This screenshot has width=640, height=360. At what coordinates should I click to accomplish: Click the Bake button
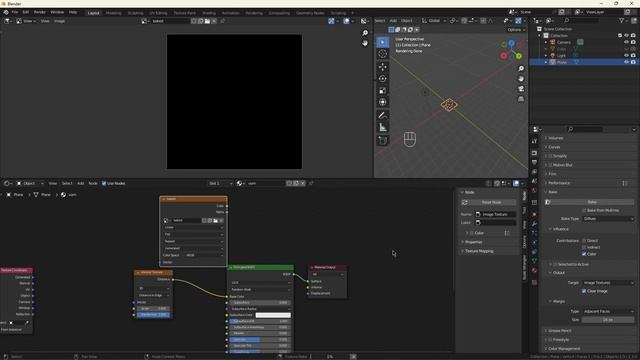pyautogui.click(x=592, y=202)
